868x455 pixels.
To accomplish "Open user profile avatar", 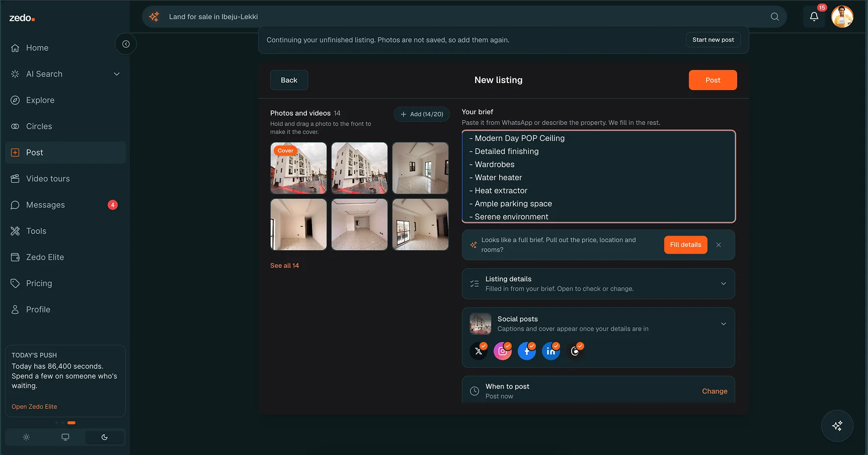I will point(842,17).
